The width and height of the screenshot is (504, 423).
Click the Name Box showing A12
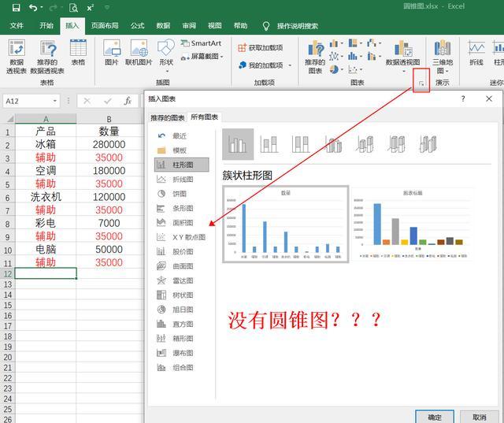(x=28, y=102)
